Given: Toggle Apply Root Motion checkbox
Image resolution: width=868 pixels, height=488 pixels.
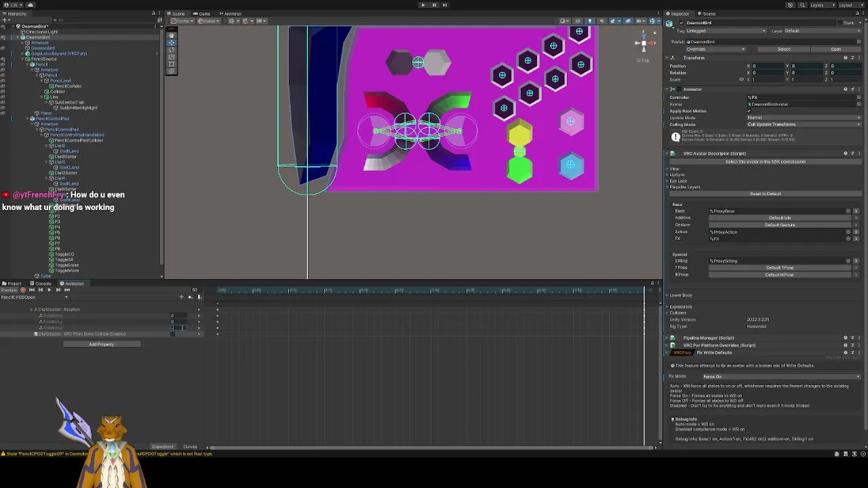Looking at the screenshot, I should [x=749, y=111].
